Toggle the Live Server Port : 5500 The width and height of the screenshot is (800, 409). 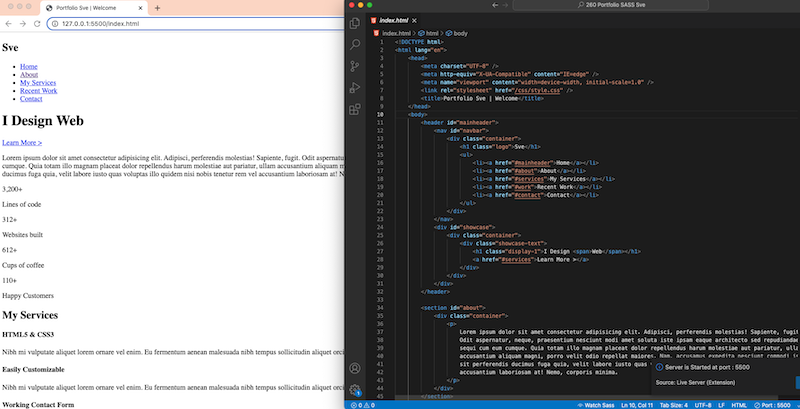point(772,405)
